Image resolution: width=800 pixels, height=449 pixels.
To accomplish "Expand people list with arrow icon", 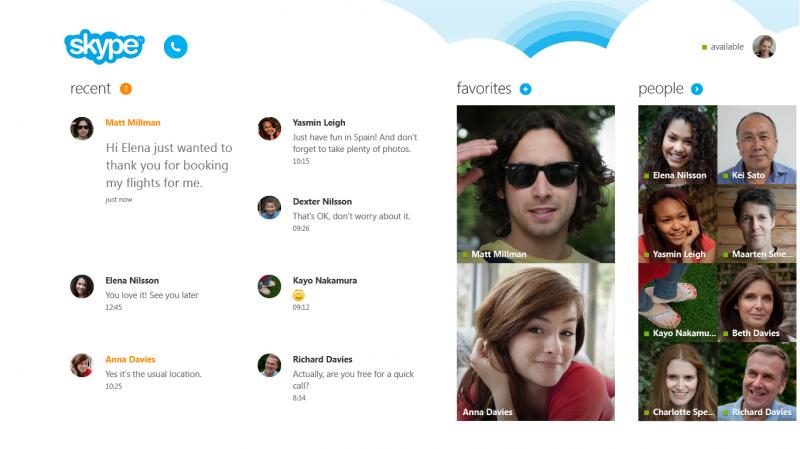I will (697, 89).
